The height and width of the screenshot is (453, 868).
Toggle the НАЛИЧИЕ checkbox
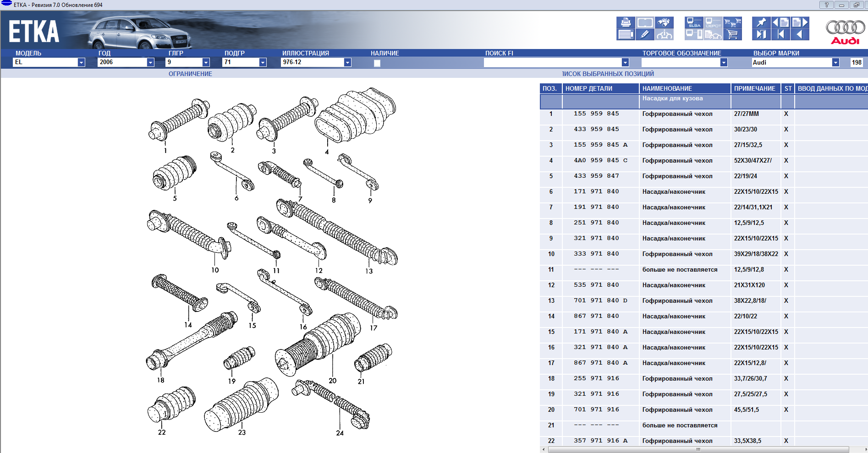point(377,63)
